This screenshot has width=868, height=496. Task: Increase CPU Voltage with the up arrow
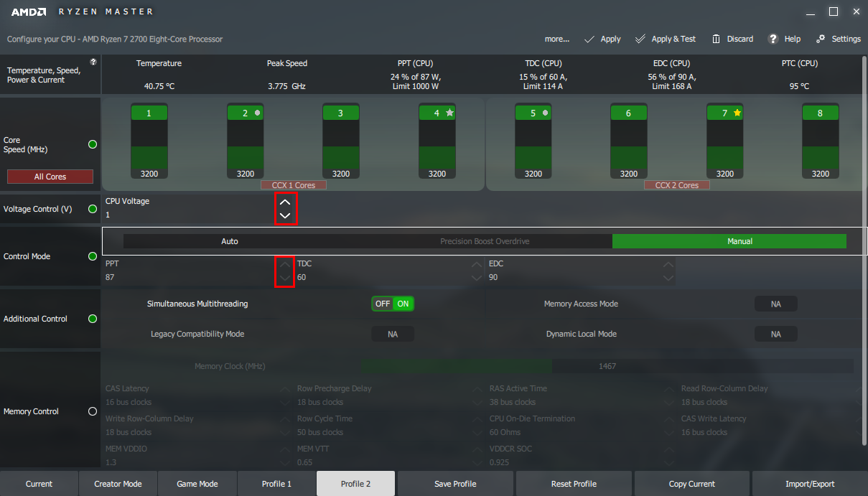[x=285, y=202]
